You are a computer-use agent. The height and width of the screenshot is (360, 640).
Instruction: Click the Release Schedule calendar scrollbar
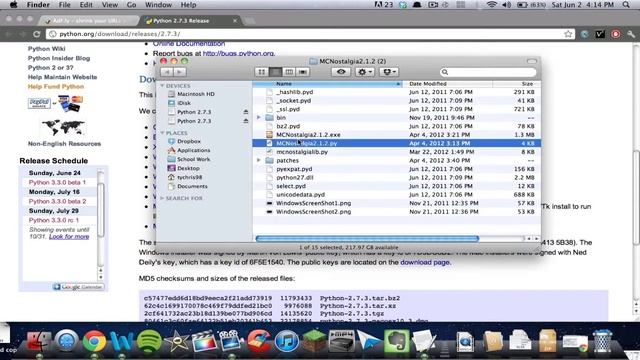101,210
